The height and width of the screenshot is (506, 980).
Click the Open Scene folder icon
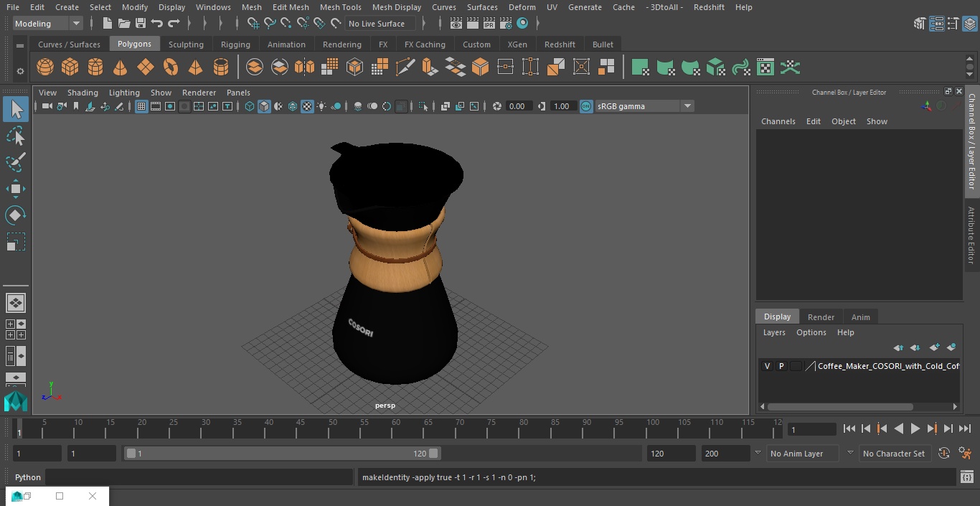tap(124, 24)
